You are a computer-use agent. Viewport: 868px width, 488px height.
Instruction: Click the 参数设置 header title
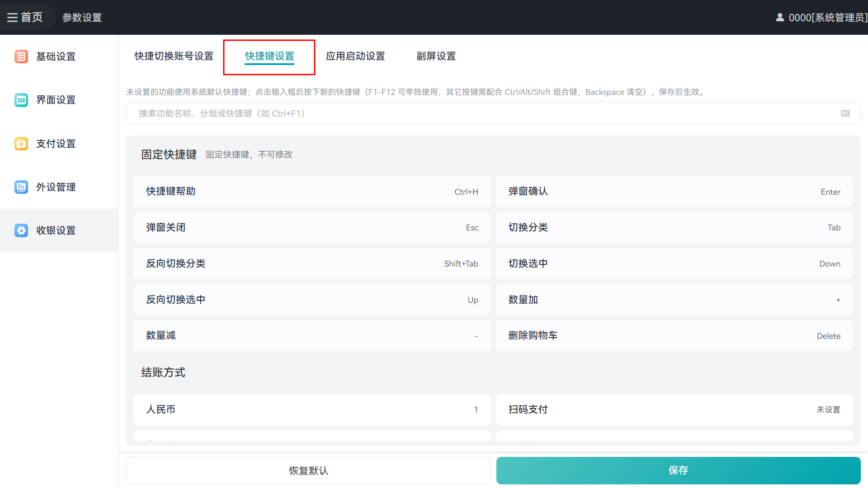pos(82,17)
